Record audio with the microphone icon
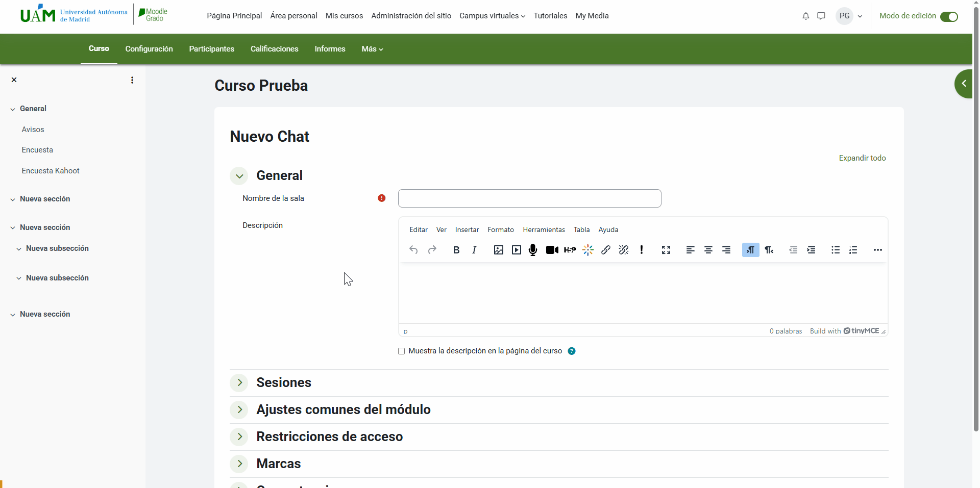Screen dimensions: 980x488 [x=533, y=250]
